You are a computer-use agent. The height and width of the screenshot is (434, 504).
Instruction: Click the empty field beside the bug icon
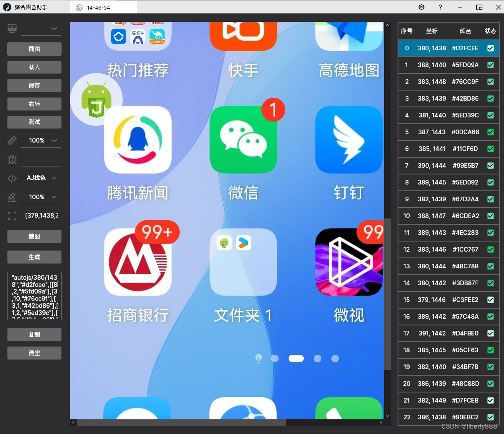click(x=41, y=159)
